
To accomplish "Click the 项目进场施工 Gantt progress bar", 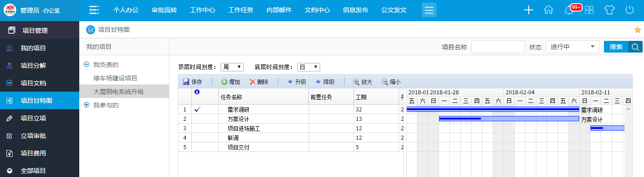I will pos(608,128).
